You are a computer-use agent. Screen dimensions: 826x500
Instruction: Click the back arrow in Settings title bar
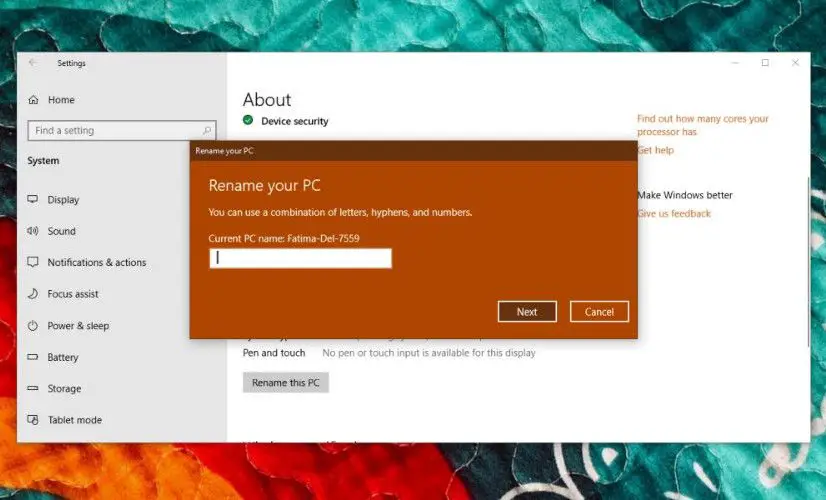(33, 63)
